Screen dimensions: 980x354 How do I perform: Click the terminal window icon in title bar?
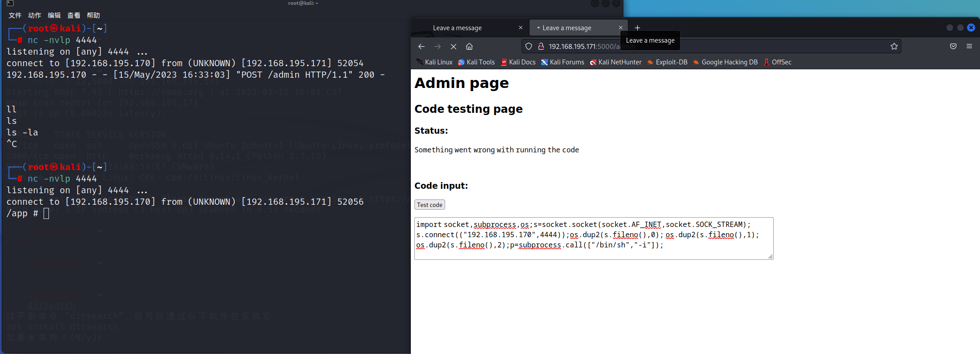[10, 3]
